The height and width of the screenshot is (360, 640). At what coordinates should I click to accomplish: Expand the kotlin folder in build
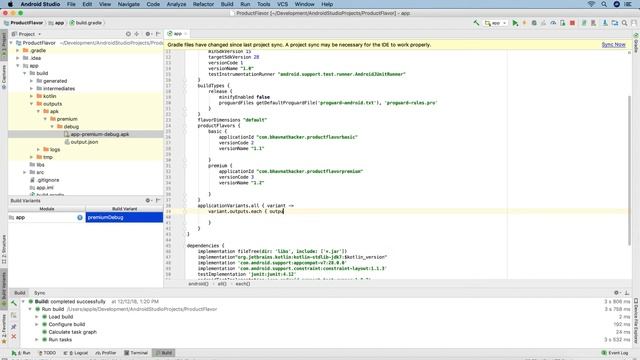(31, 96)
